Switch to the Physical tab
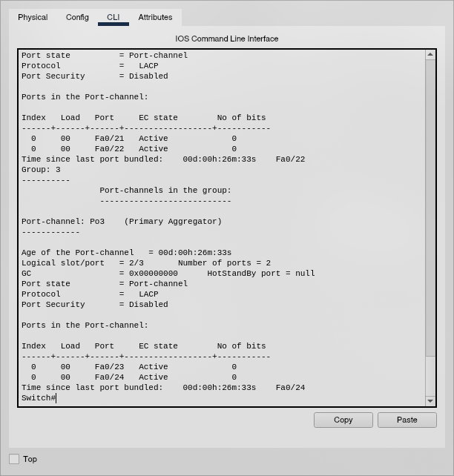This screenshot has height=476, width=454. click(33, 17)
